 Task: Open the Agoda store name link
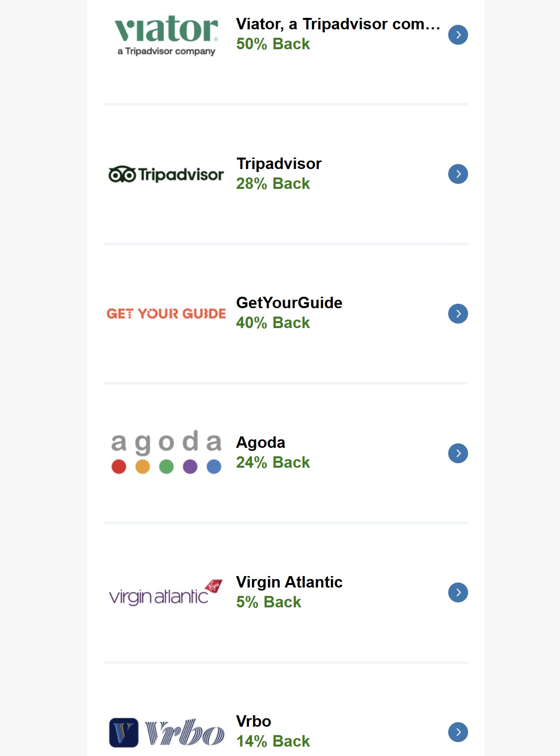[x=260, y=442]
